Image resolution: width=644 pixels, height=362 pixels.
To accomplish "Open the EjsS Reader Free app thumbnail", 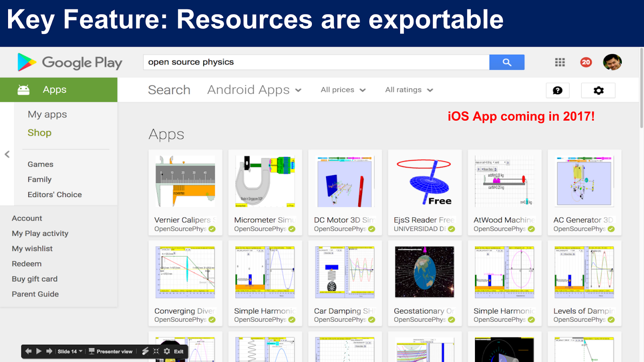I will point(425,181).
